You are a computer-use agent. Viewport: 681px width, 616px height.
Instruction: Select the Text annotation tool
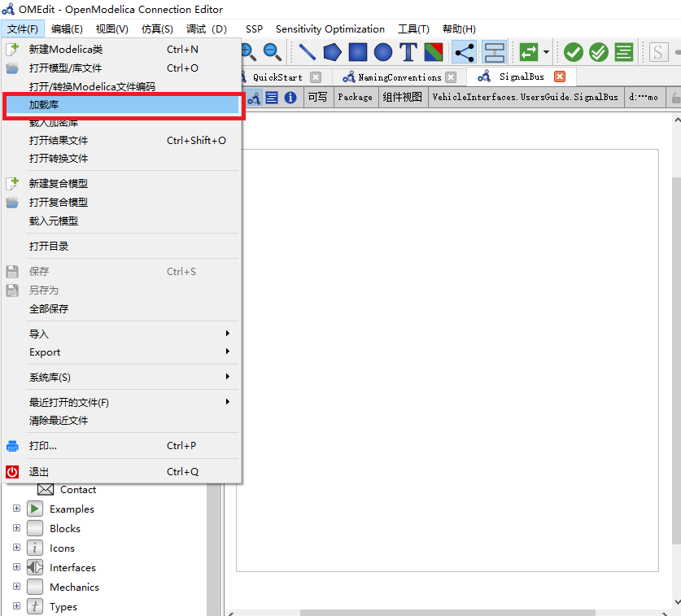pos(407,50)
